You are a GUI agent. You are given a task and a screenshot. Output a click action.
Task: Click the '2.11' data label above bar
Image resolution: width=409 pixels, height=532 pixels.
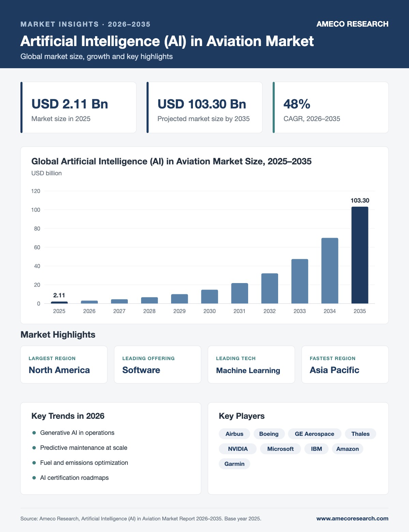tap(59, 295)
